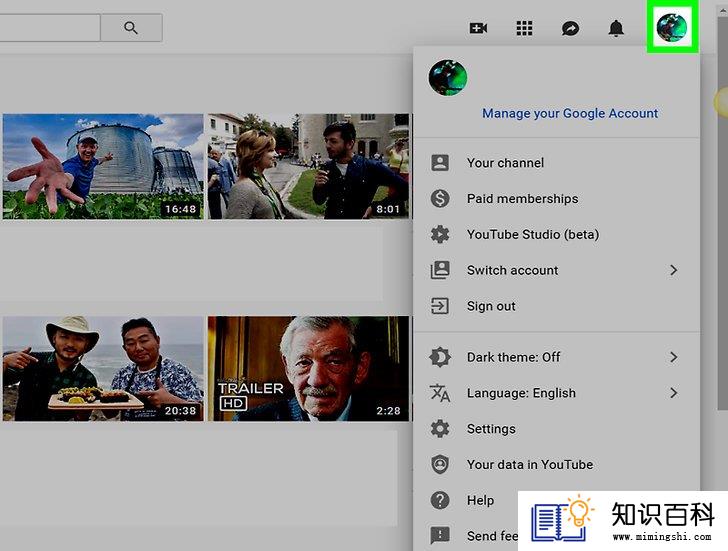Click the Send feedback exclamation icon
The image size is (728, 551).
tap(440, 535)
